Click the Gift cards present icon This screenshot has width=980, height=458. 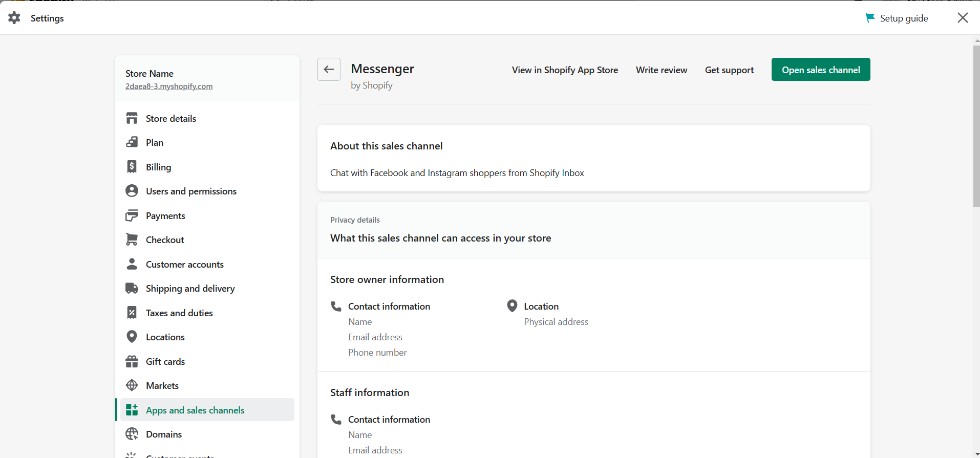132,361
